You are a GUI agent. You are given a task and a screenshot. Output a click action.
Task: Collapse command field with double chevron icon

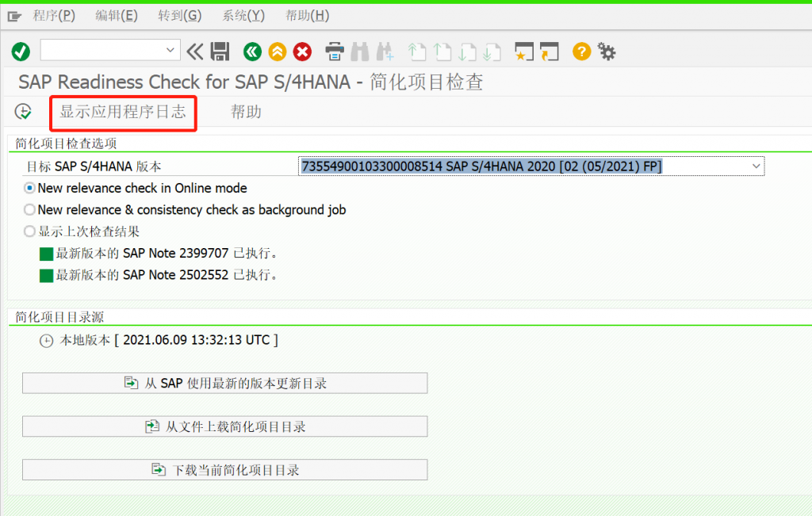[x=195, y=52]
